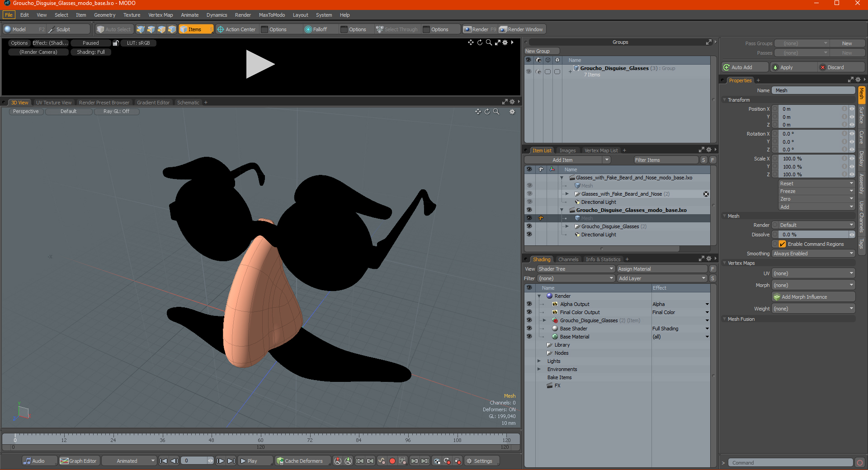Open Add Item dropdown
The width and height of the screenshot is (868, 470).
(568, 160)
